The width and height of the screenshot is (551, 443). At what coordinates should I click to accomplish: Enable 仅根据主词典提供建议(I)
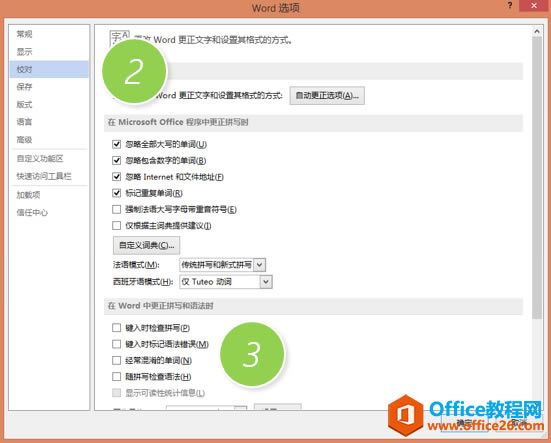[x=117, y=226]
